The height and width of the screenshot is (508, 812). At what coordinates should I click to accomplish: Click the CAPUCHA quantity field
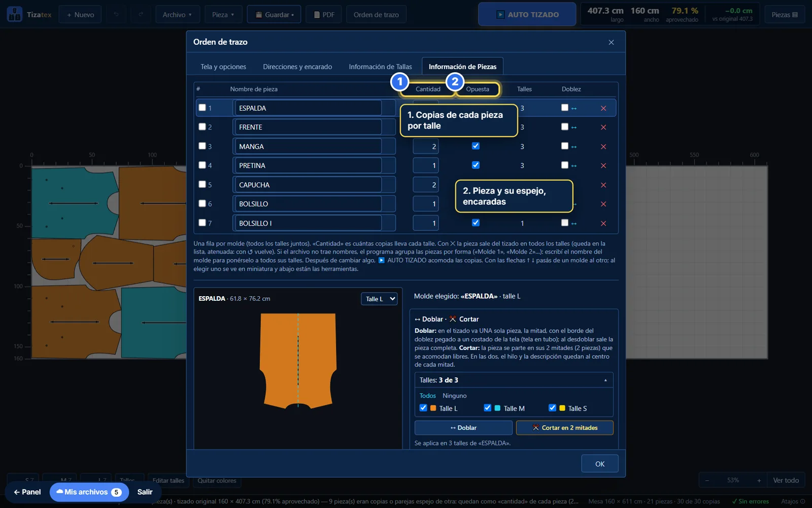point(426,184)
